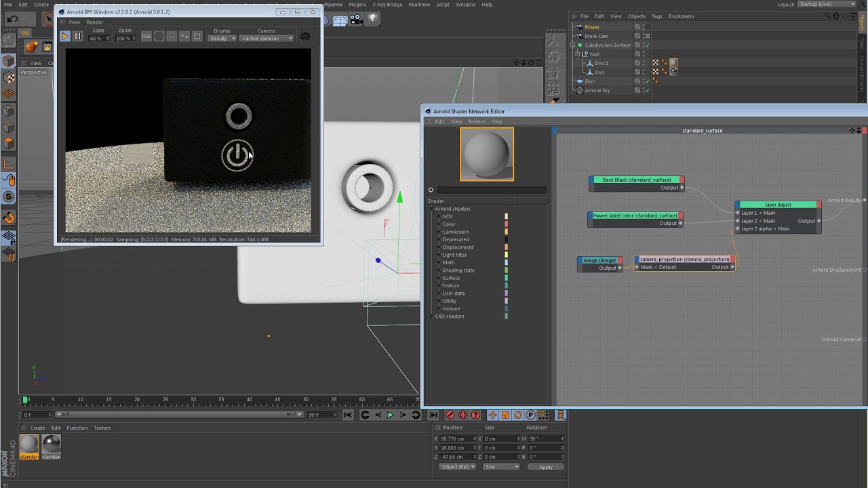
Task: Open Texture menu in Shader Network Editor
Action: coord(477,122)
